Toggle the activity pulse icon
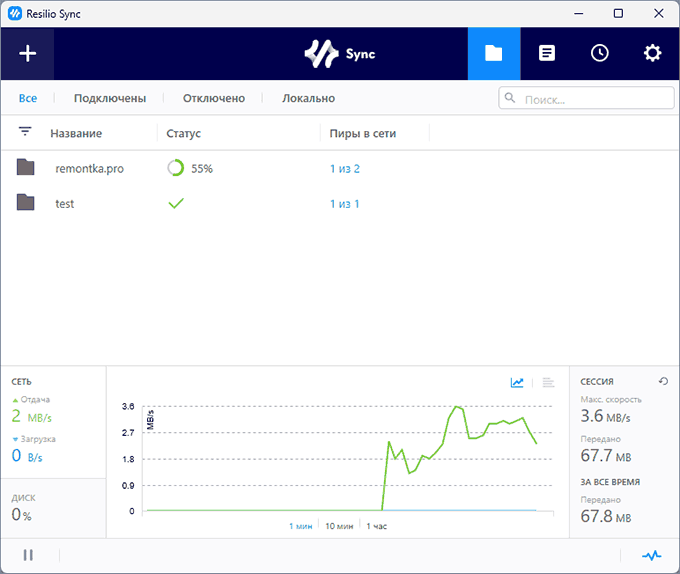This screenshot has height=574, width=680. point(652,555)
